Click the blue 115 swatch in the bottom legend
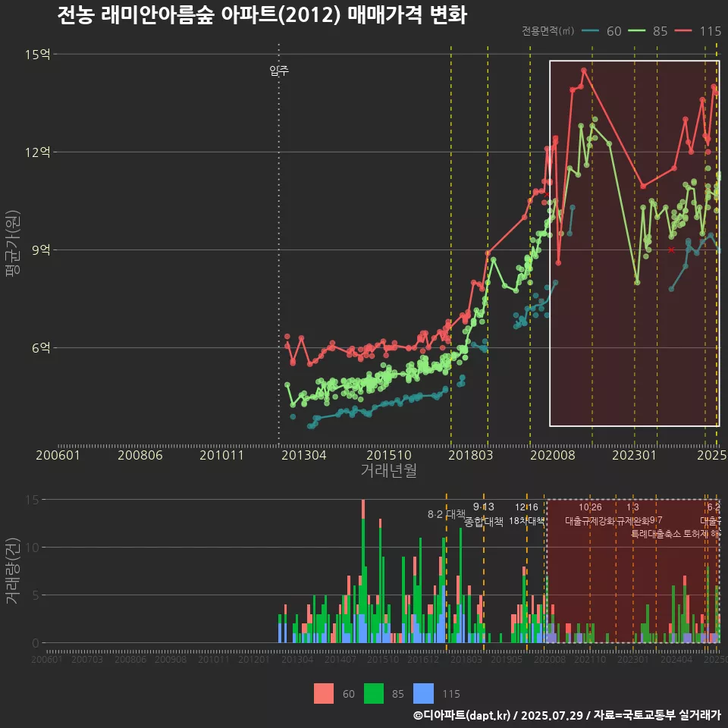Screen dimensions: 728x728 (423, 694)
